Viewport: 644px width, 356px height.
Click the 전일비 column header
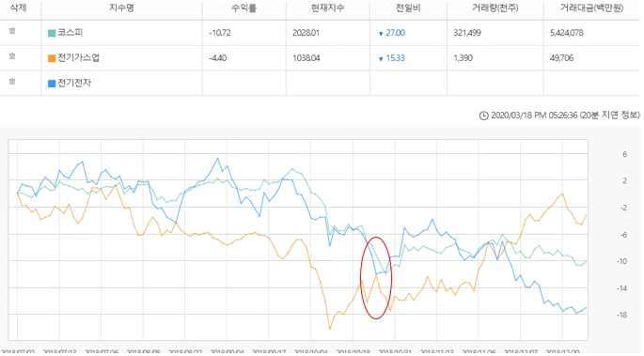(x=408, y=8)
